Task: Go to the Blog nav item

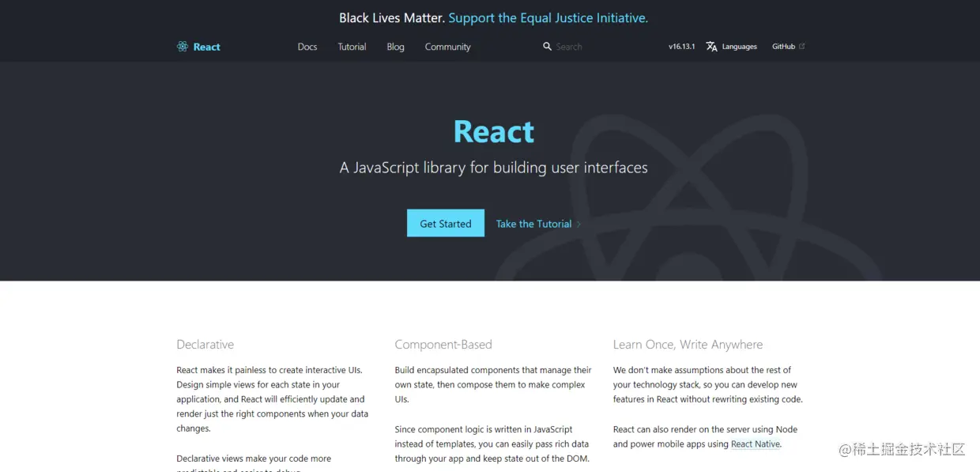Action: [395, 47]
